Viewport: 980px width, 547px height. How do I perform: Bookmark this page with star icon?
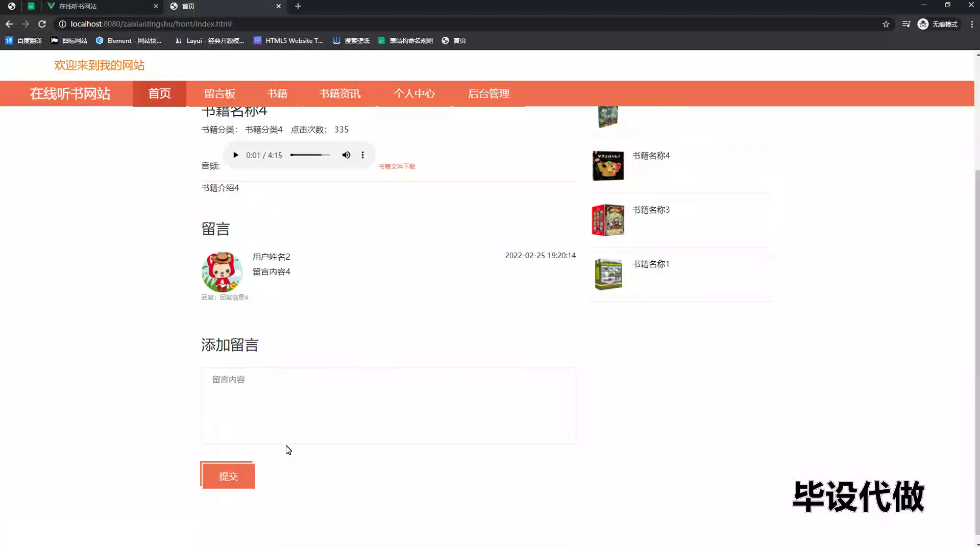(886, 24)
